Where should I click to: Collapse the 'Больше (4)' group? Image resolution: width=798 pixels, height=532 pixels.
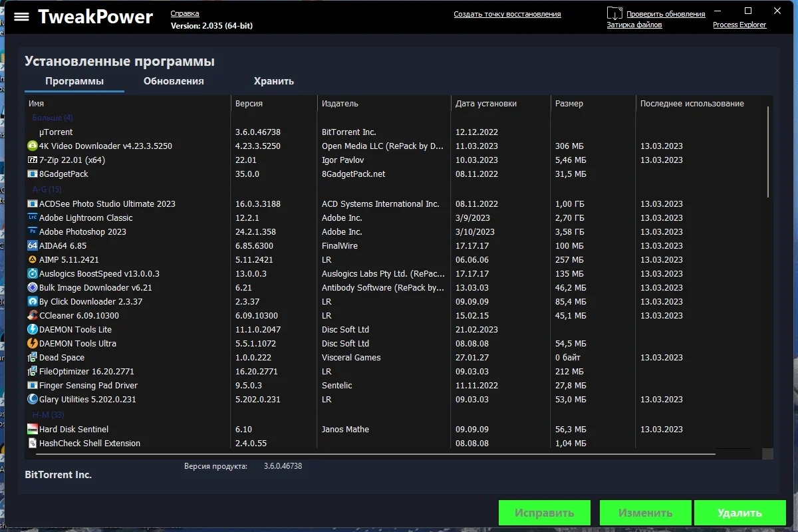[53, 118]
